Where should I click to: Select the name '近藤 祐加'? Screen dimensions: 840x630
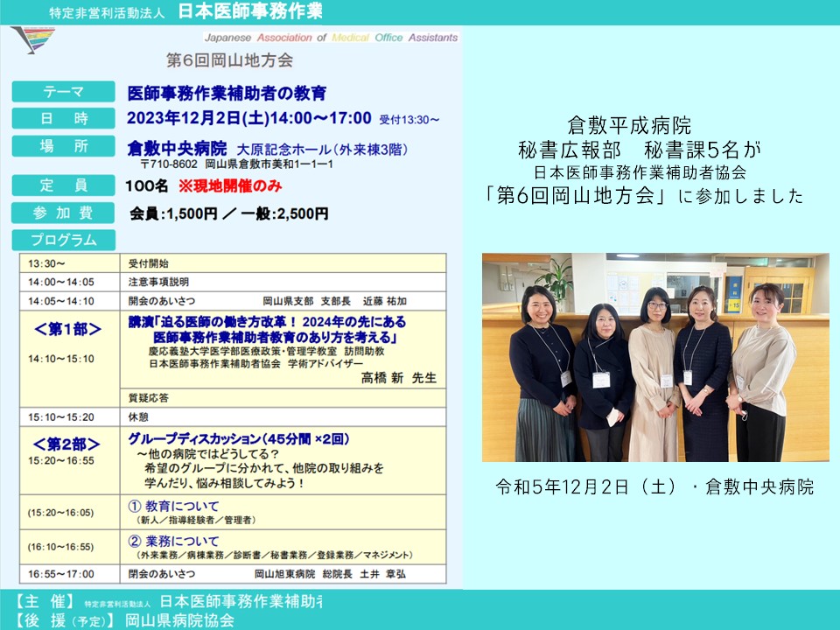(x=385, y=301)
